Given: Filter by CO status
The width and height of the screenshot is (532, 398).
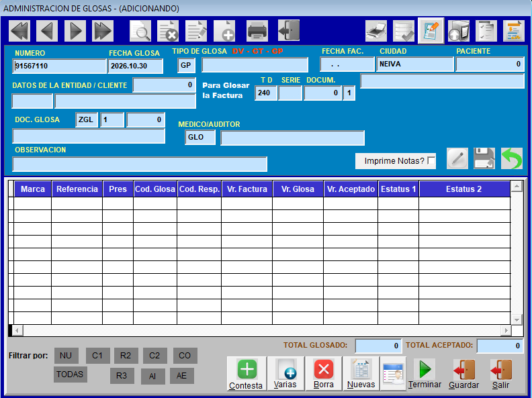Looking at the screenshot, I should coord(185,356).
